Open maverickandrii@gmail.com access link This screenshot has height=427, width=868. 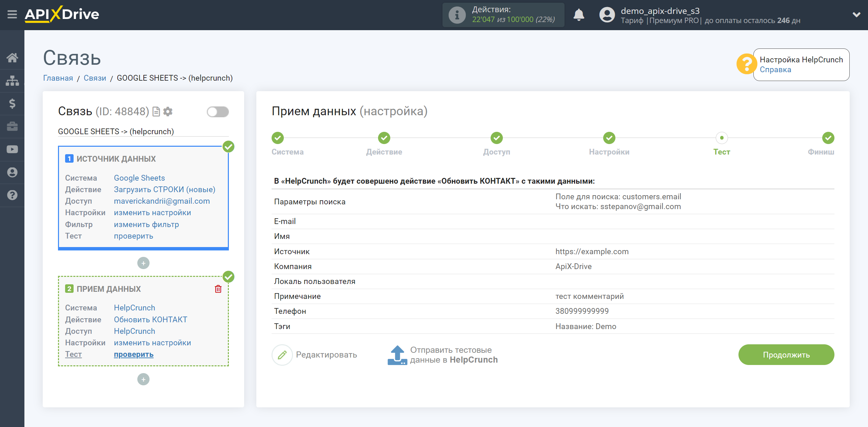(x=162, y=201)
